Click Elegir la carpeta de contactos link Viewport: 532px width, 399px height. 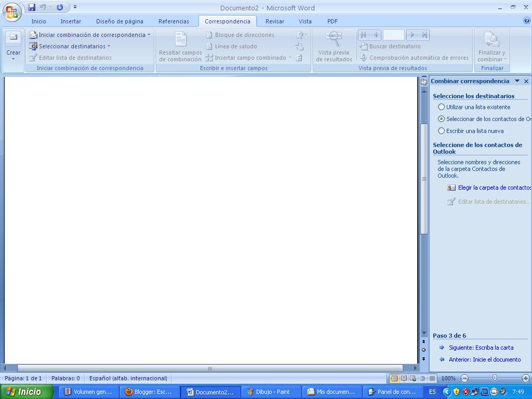click(x=489, y=188)
